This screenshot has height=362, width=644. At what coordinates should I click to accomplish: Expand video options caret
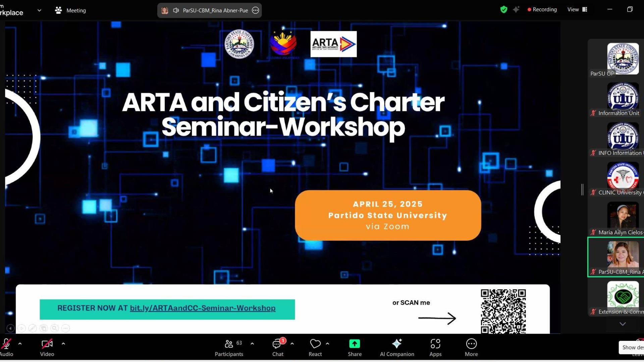63,344
